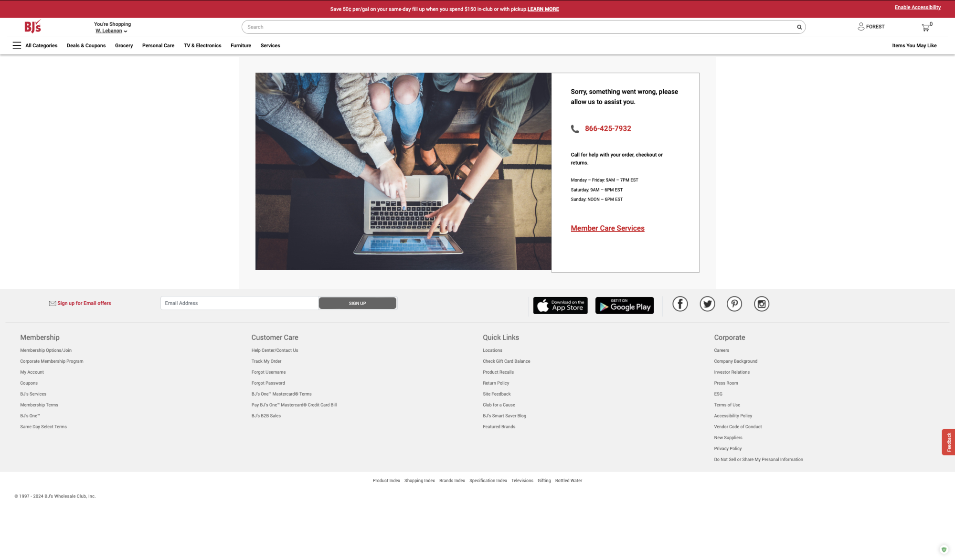Viewport: 955px width, 560px height.
Task: Click the BJ's logo
Action: (33, 27)
